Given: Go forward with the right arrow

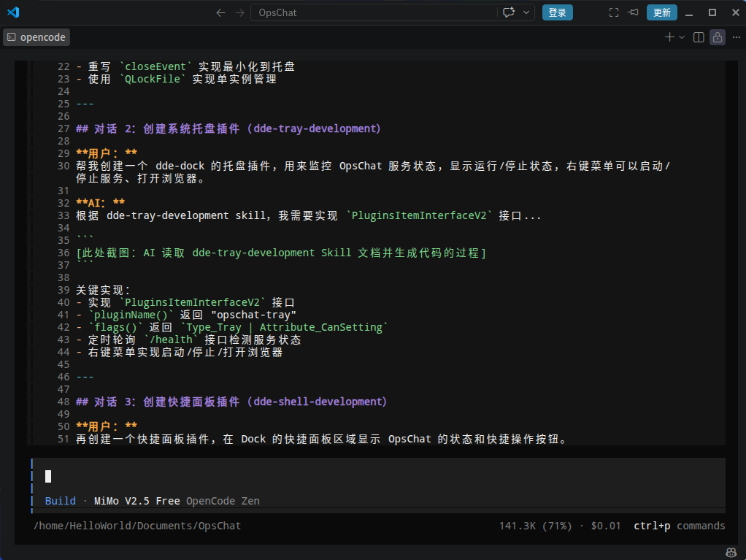Looking at the screenshot, I should pos(239,13).
